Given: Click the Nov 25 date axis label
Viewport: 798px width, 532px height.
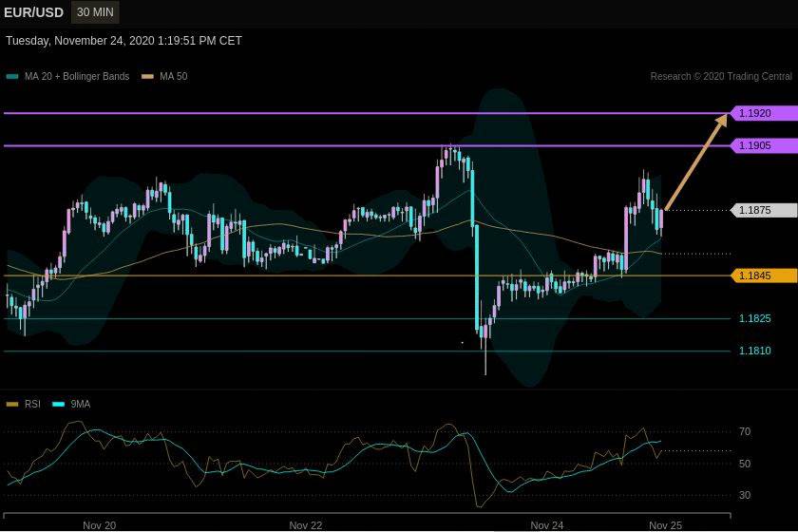Looking at the screenshot, I should [x=665, y=525].
